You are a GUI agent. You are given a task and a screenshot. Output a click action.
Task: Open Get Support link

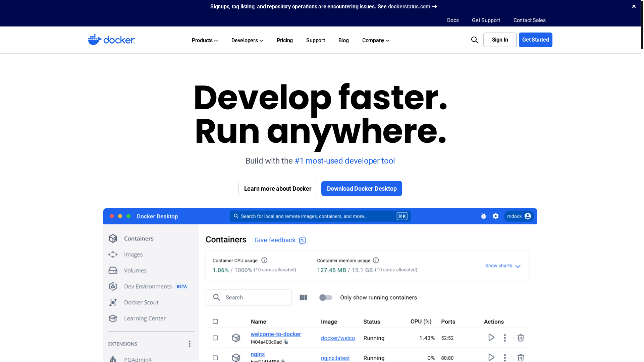486,20
